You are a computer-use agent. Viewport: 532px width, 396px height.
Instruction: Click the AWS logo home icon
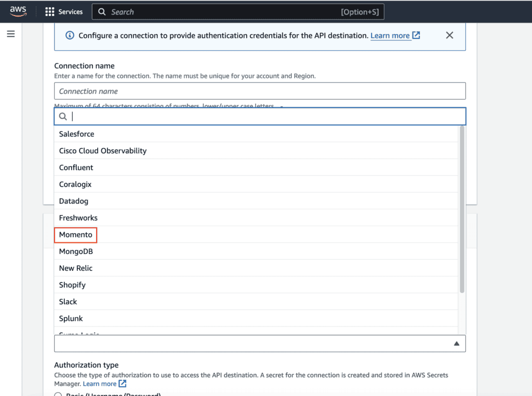(x=18, y=11)
